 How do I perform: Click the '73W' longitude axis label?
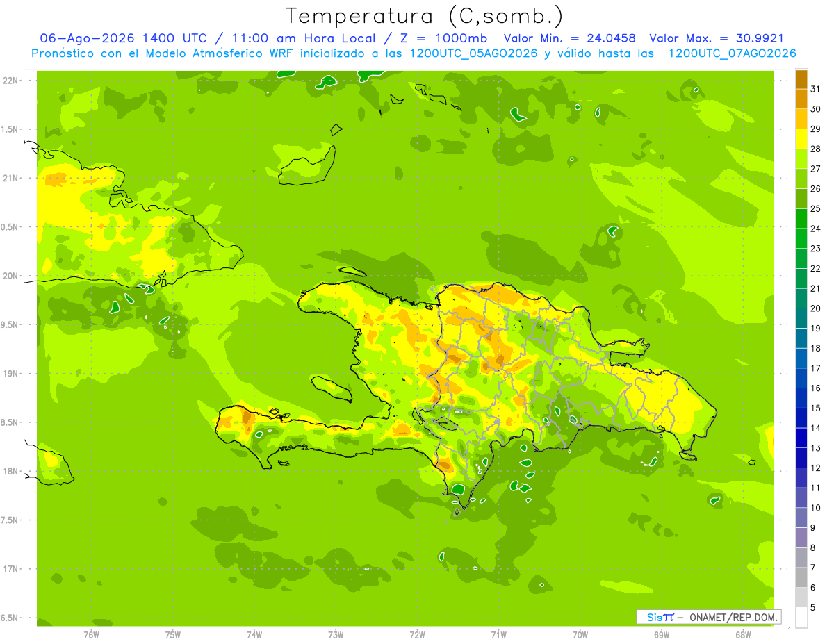pos(336,635)
